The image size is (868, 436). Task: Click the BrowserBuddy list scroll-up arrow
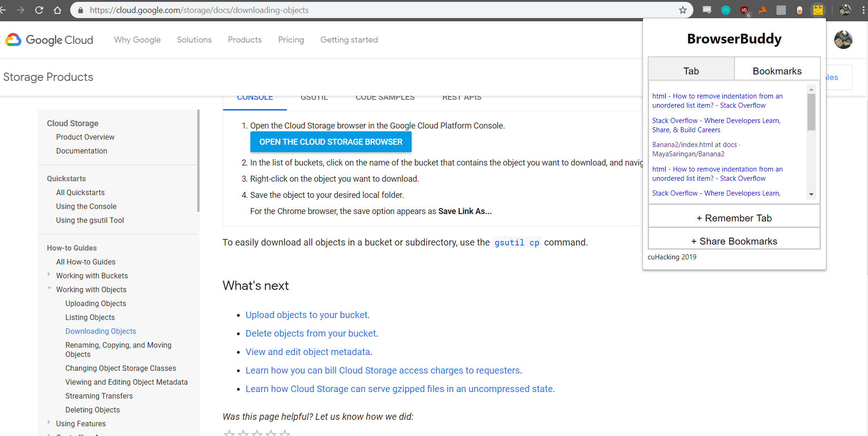811,89
